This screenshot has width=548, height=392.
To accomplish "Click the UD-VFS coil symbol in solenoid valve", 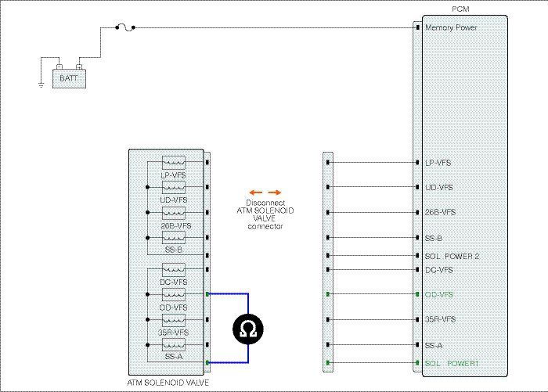I will pos(174,187).
